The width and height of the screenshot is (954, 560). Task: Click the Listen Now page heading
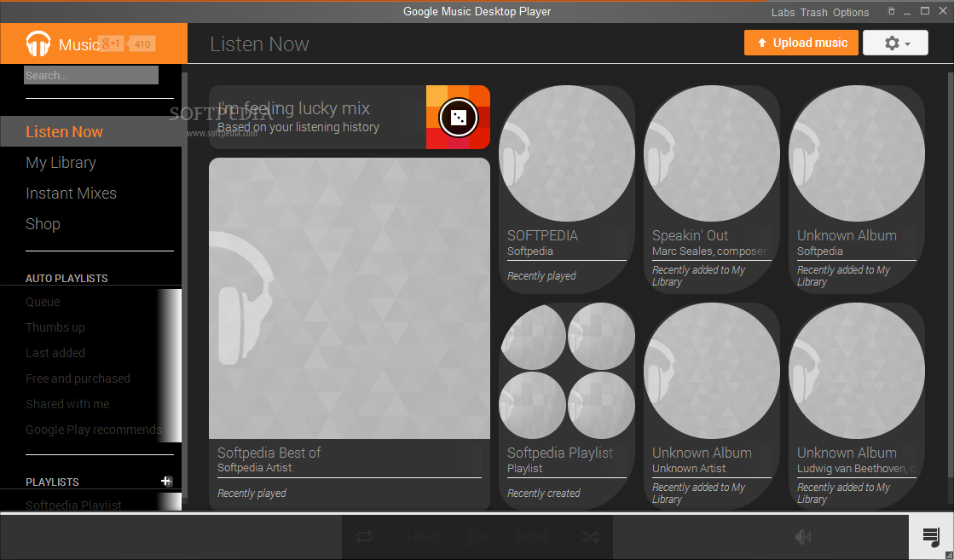(x=260, y=43)
